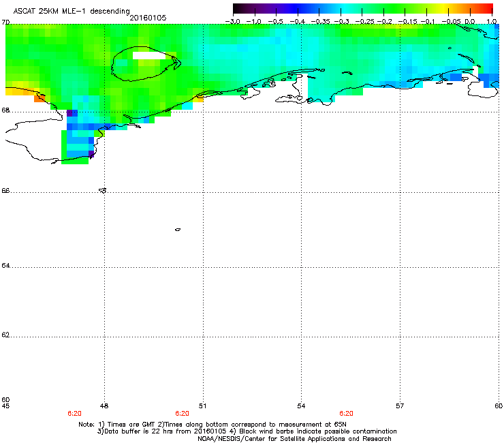Click the latitude label 62
This screenshot has height=443, width=504.
click(5, 335)
